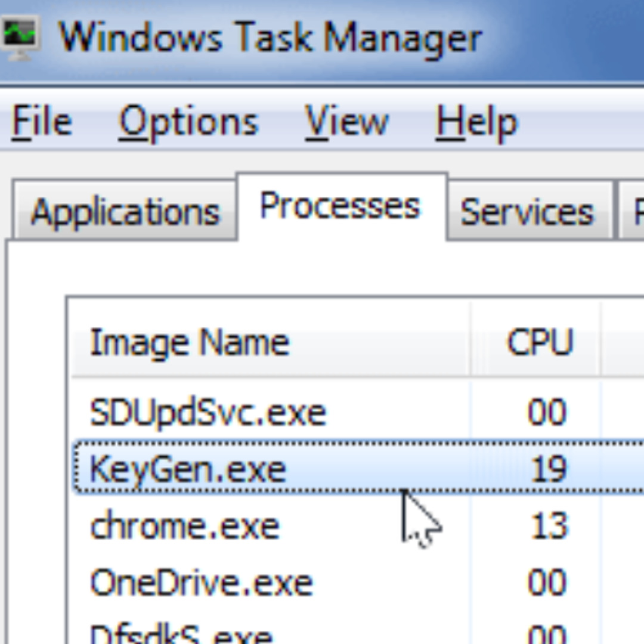Viewport: 644px width, 644px height.
Task: Sort processes by CPU column header
Action: click(540, 343)
